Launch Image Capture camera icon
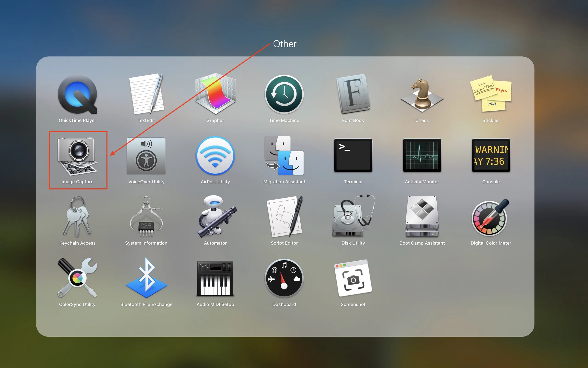Image resolution: width=588 pixels, height=368 pixels. (x=77, y=156)
